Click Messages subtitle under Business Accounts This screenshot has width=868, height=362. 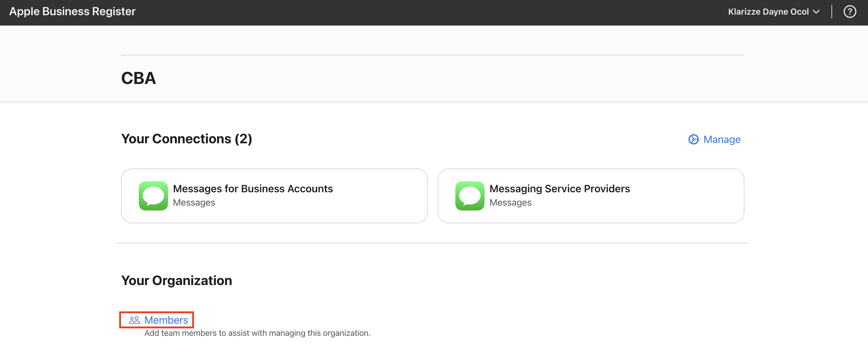coord(194,202)
